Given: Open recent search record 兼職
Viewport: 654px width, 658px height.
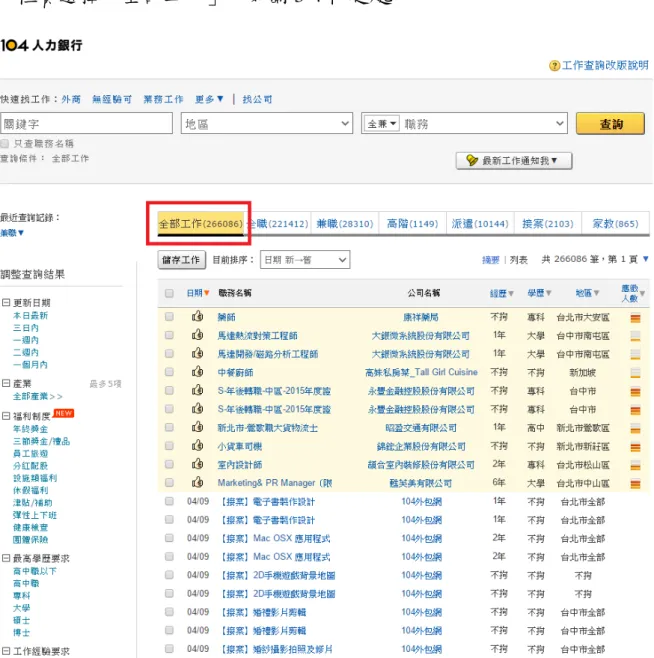Looking at the screenshot, I should coord(12,232).
